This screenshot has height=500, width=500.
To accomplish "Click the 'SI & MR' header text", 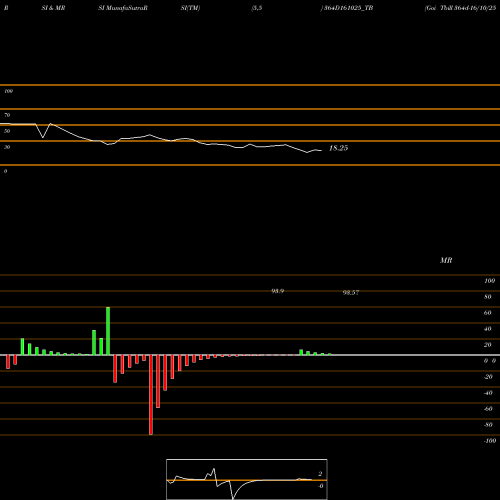I will pyautogui.click(x=53, y=8).
